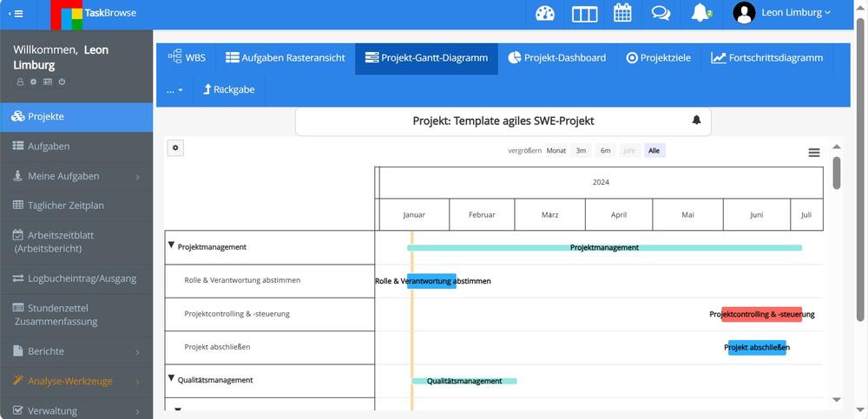The width and height of the screenshot is (868, 419).
Task: Switch to the WBS tab
Action: 187,57
